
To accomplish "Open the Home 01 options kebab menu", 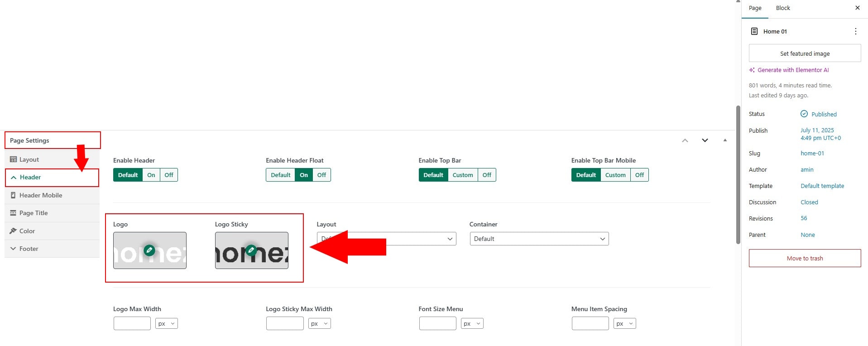I will point(855,31).
